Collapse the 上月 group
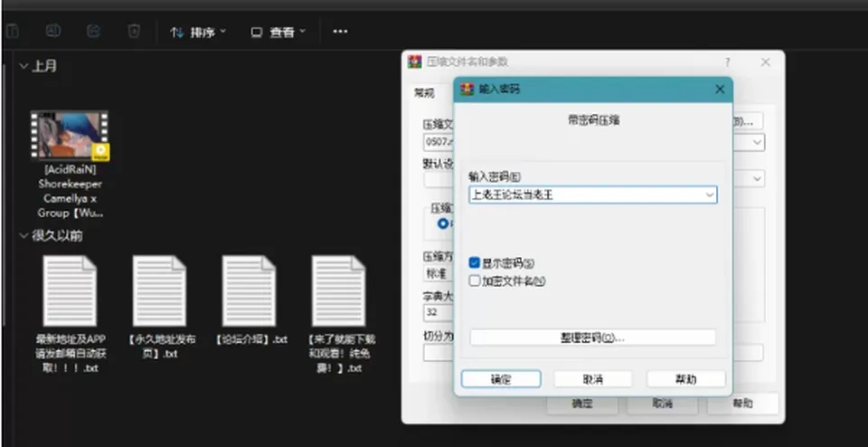Screen dimensions: 868x447 coord(24,66)
